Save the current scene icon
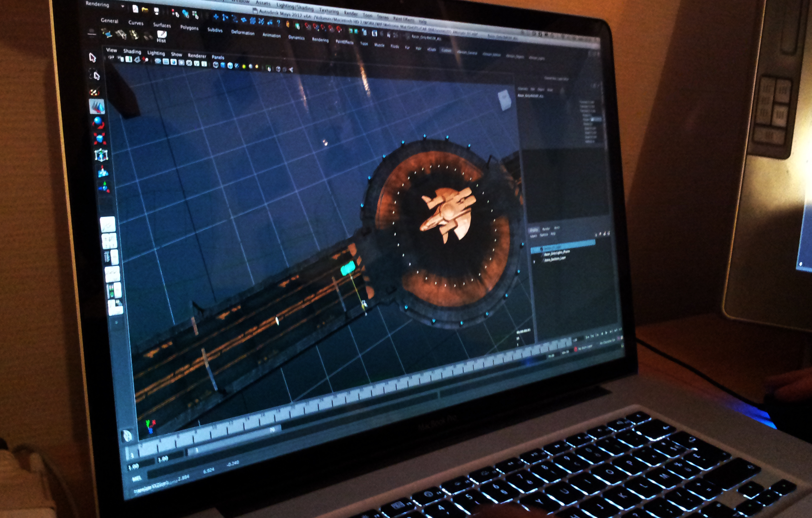812x518 pixels. (157, 11)
